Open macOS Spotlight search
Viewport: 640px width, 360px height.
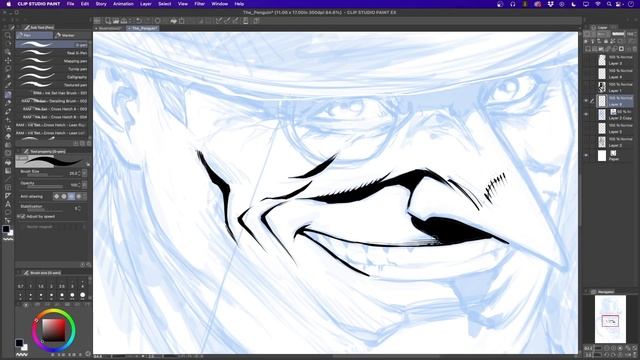609,4
